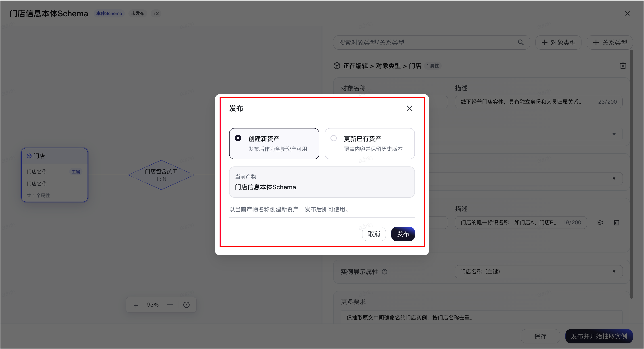Zoom in the canvas with plus icon
Viewport: 644px width, 349px height.
136,305
